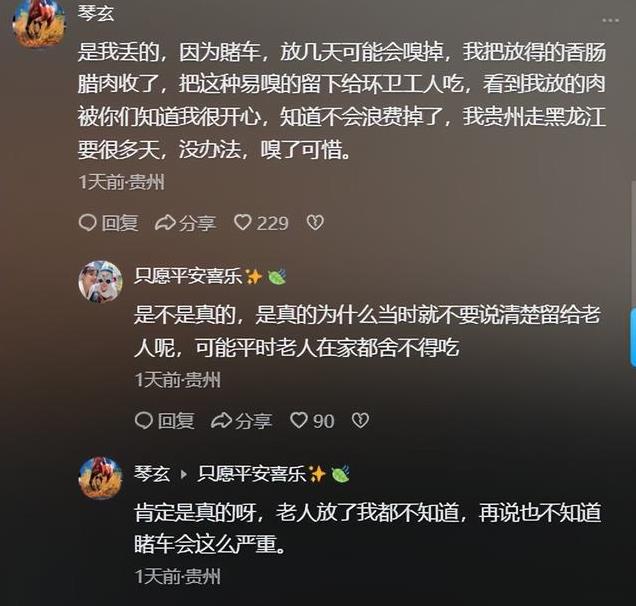
Task: Click share arrow icon on top comment
Action: (x=165, y=223)
